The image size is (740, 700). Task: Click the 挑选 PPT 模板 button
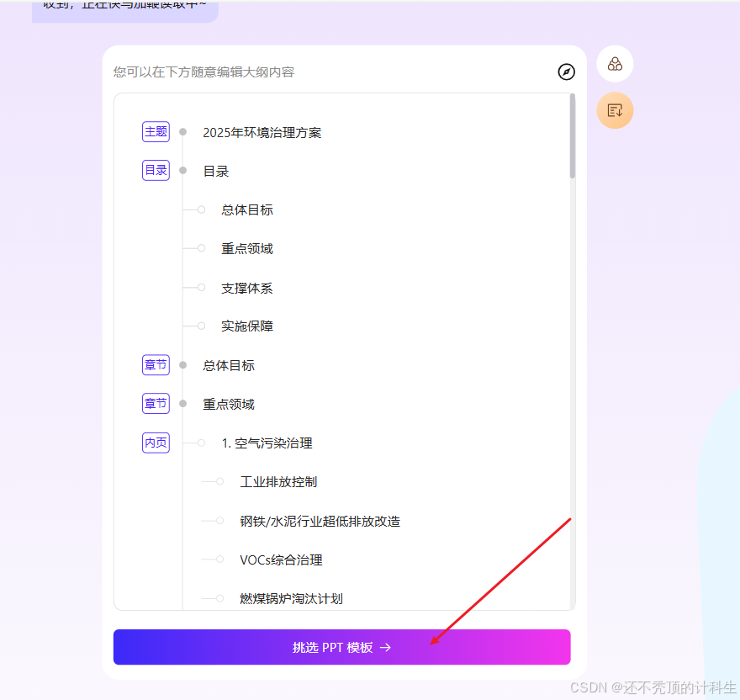[x=341, y=647]
